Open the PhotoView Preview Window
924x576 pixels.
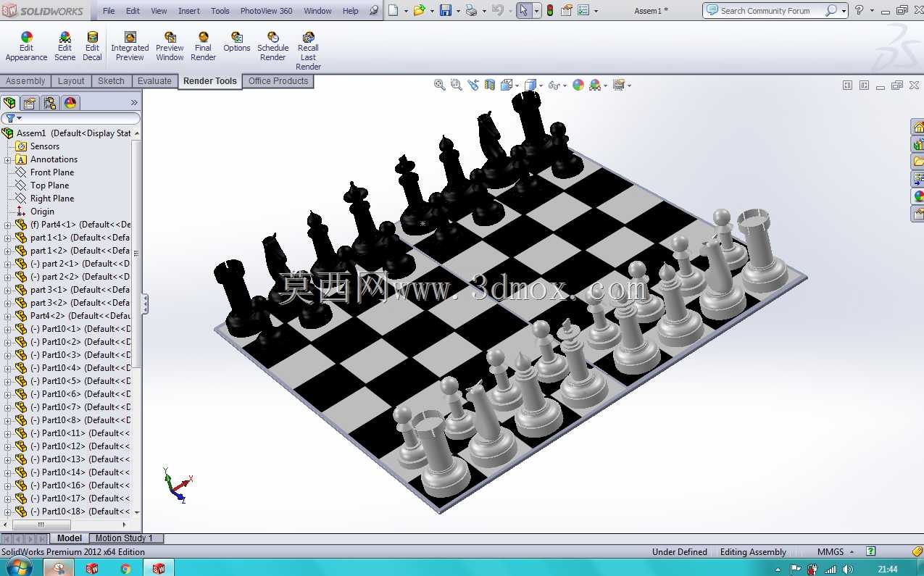170,46
